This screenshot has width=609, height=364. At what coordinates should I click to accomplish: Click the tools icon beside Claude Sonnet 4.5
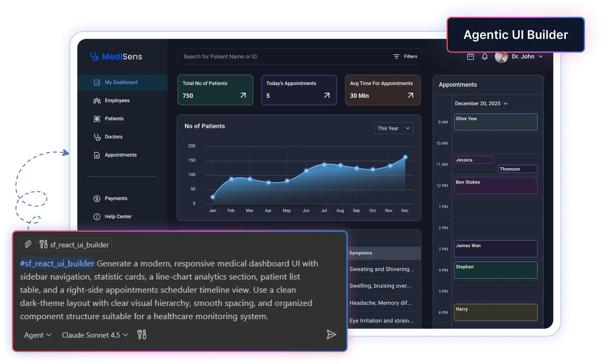[141, 335]
